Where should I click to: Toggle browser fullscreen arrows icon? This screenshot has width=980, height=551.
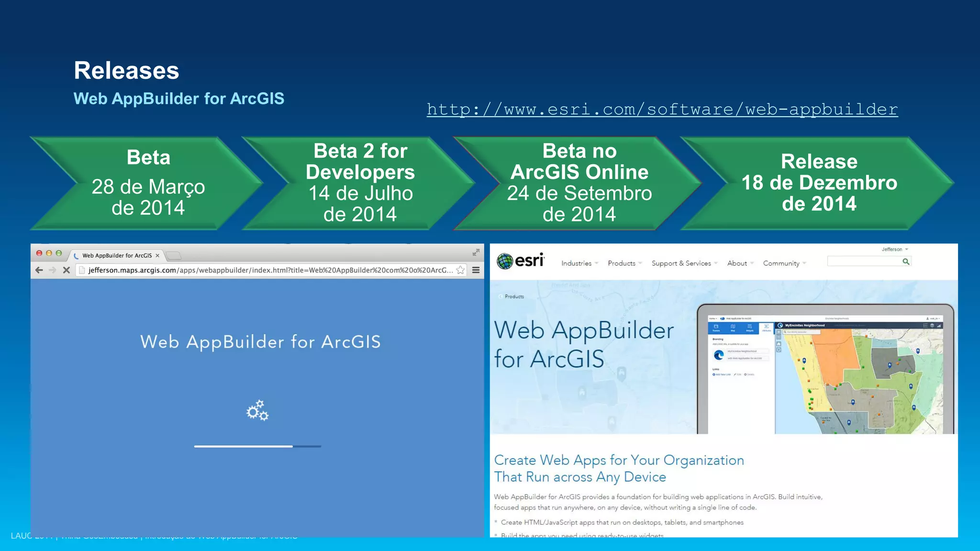[476, 252]
